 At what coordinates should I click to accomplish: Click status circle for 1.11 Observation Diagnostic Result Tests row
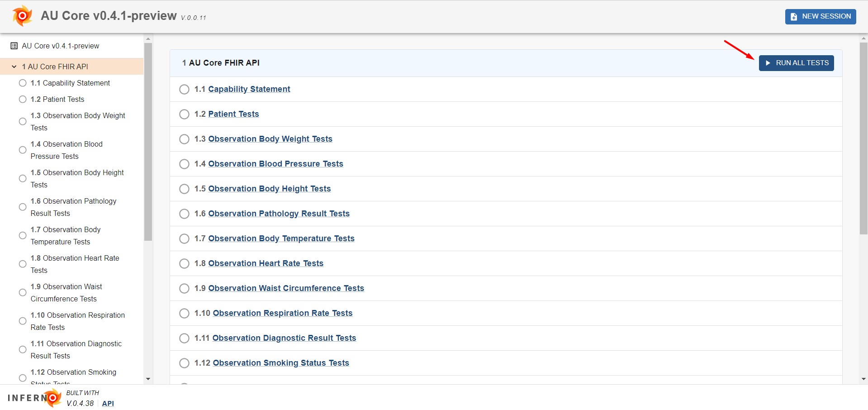coord(184,338)
